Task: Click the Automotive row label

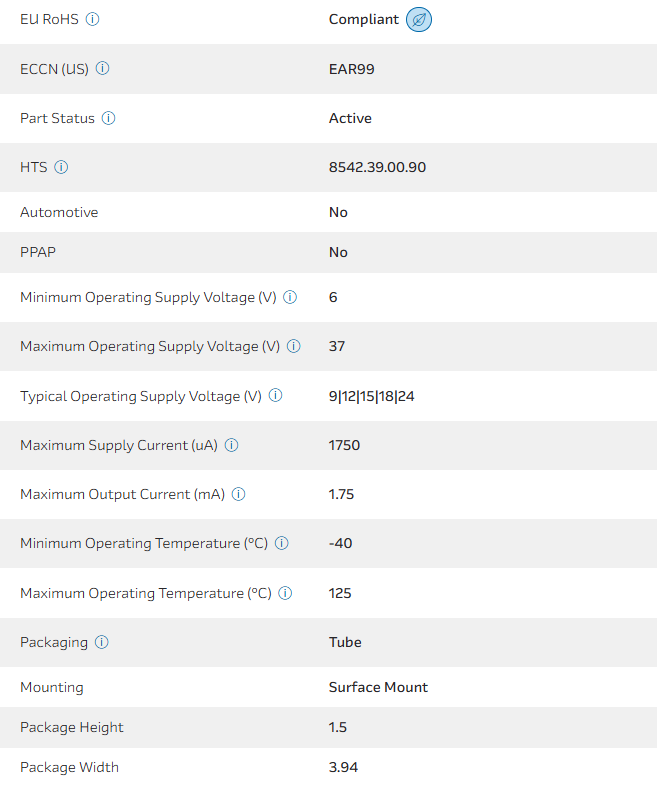Action: (59, 212)
